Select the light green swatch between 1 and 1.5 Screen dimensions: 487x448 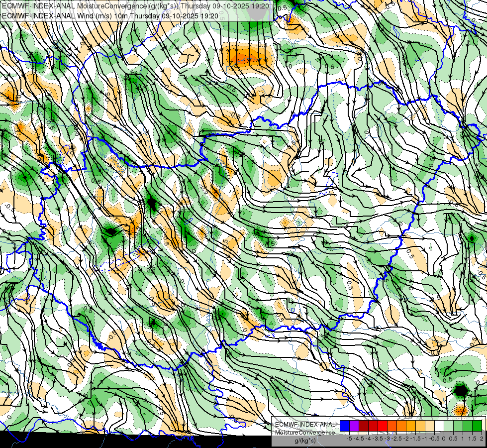pyautogui.click(x=459, y=426)
